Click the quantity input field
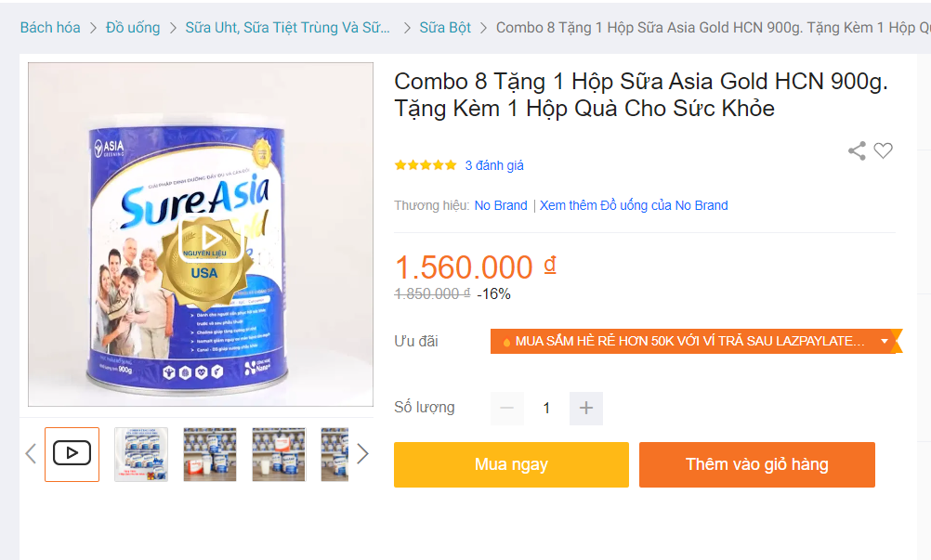Viewport: 931px width, 560px height. click(546, 408)
